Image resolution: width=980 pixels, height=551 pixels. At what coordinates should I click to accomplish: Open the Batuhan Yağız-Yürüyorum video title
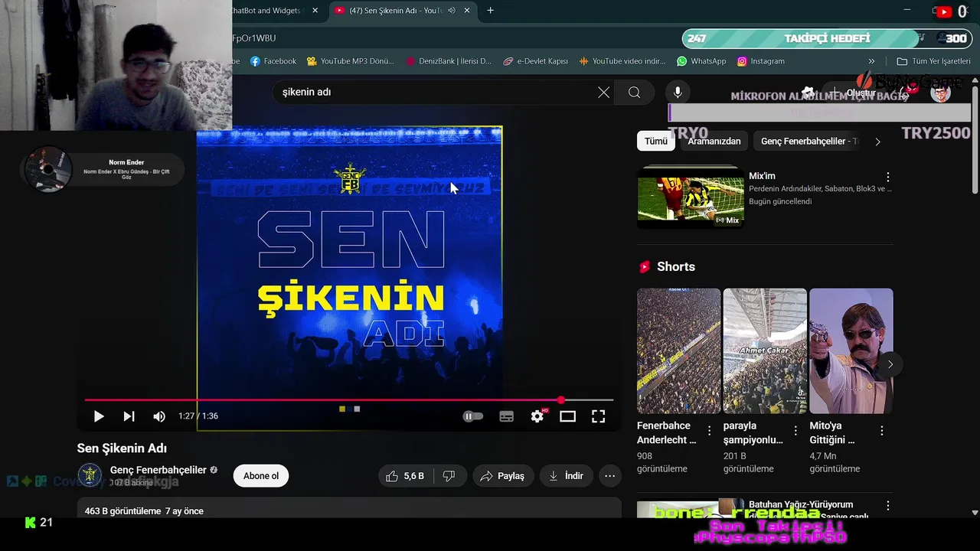pyautogui.click(x=801, y=504)
